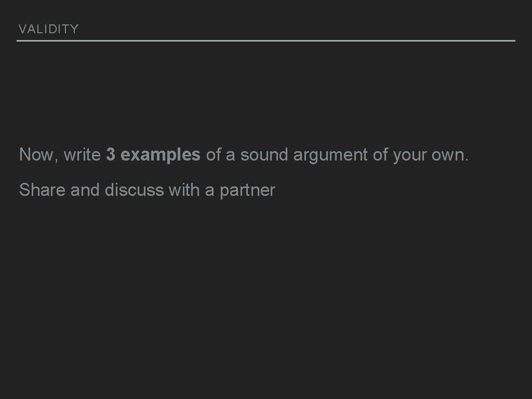Click the word "Share" in second line
Viewport: 532px width, 399px height.
pyautogui.click(x=42, y=190)
